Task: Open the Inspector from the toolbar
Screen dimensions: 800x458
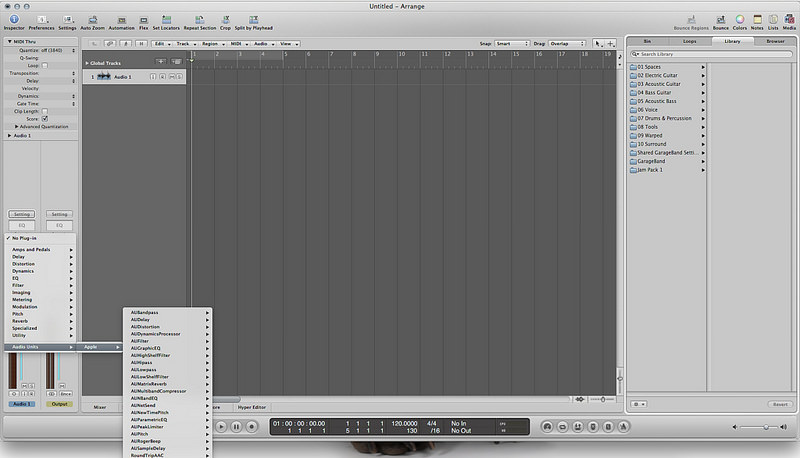Action: (x=14, y=20)
